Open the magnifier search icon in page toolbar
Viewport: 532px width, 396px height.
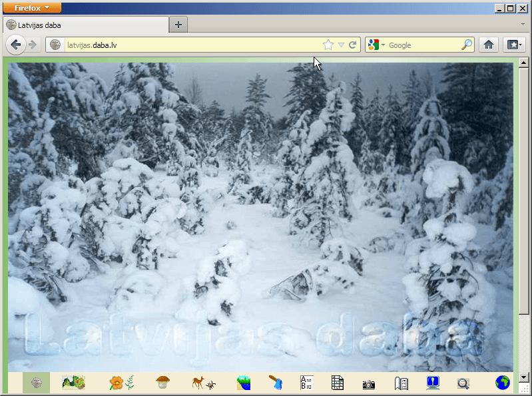coord(463,383)
